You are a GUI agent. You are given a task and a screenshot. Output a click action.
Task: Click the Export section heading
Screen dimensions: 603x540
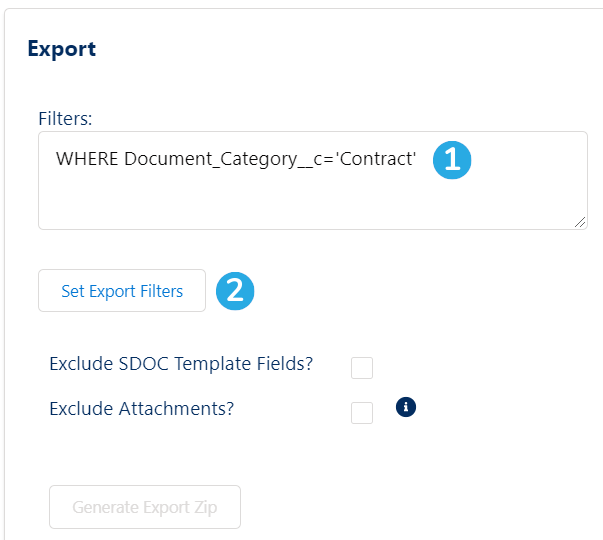coord(62,49)
